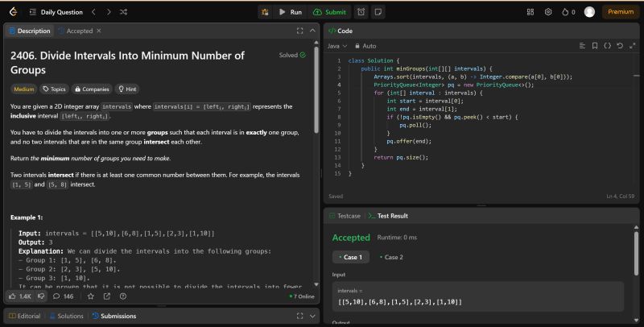Select Case 2 result
The height and width of the screenshot is (327, 644).
tap(391, 257)
